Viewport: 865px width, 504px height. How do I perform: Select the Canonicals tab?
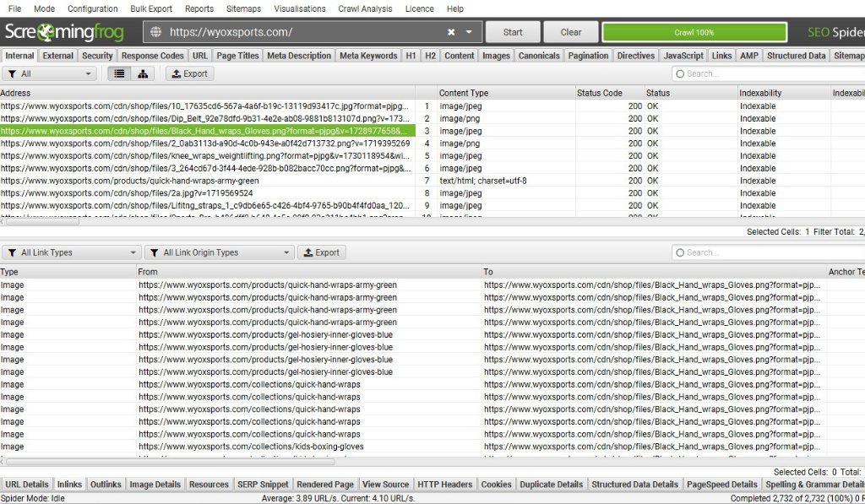tap(539, 56)
